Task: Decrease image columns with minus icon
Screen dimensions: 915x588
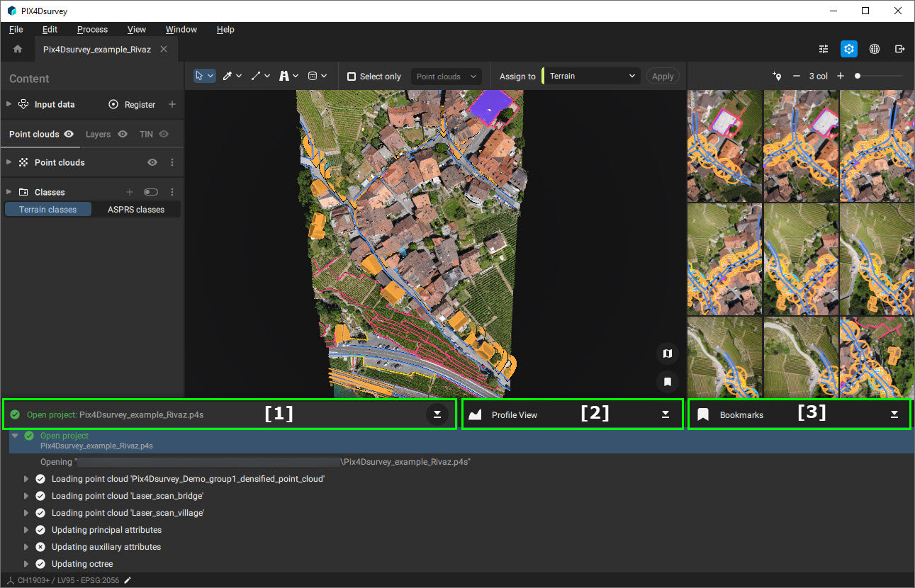Action: click(x=797, y=76)
